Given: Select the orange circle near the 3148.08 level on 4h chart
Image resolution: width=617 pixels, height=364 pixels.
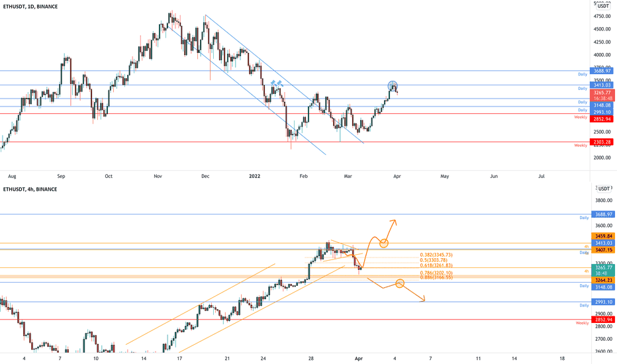Looking at the screenshot, I should [400, 283].
